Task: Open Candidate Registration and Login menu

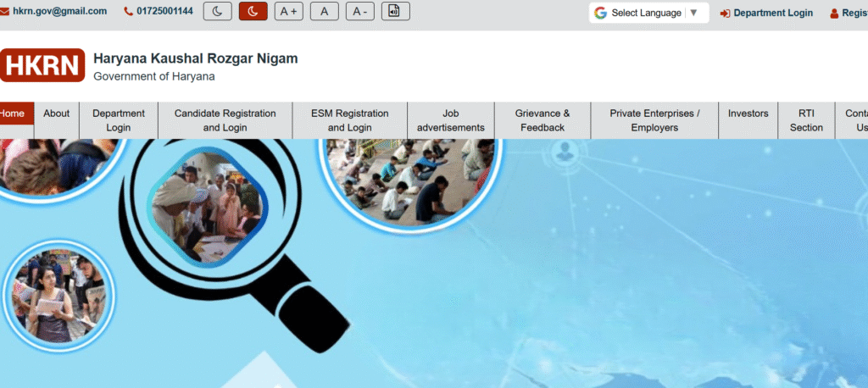Action: [x=225, y=120]
